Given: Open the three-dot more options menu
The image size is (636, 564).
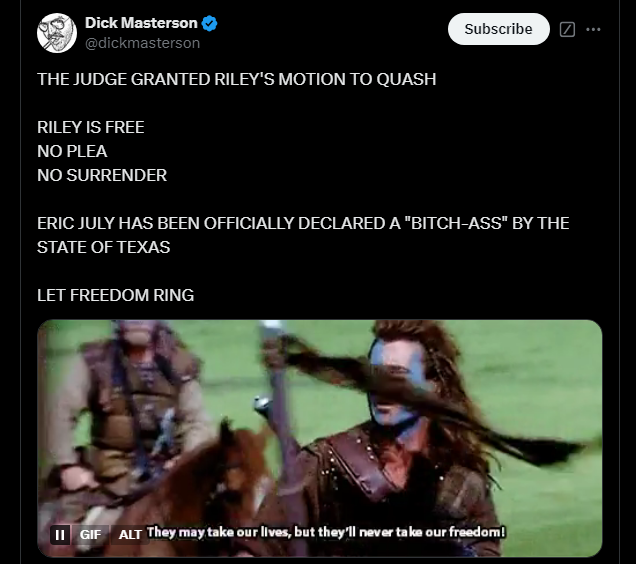Looking at the screenshot, I should pos(593,29).
